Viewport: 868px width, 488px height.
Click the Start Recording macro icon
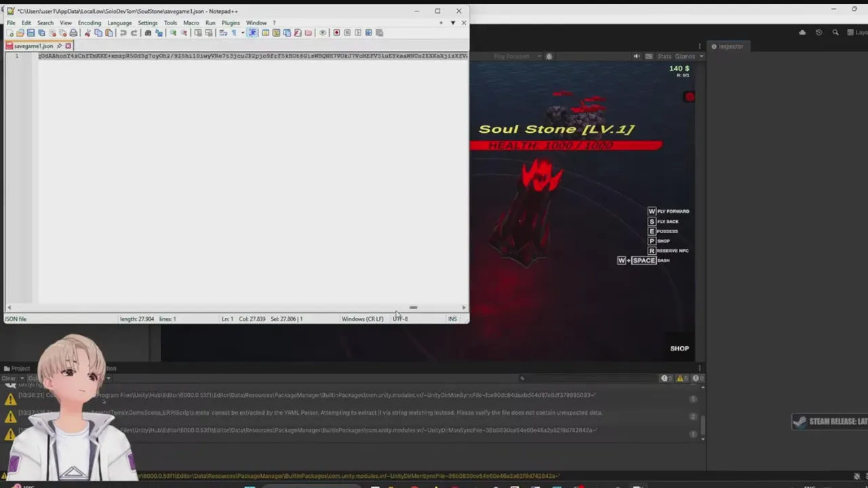click(x=337, y=33)
